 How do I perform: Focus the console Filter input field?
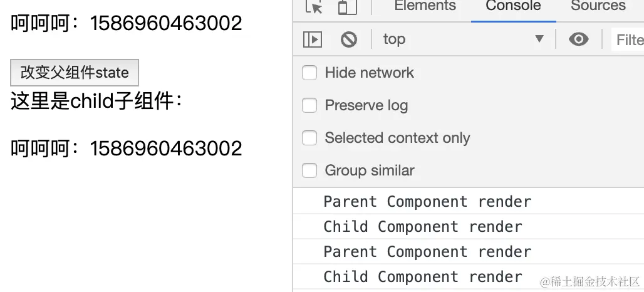click(628, 39)
